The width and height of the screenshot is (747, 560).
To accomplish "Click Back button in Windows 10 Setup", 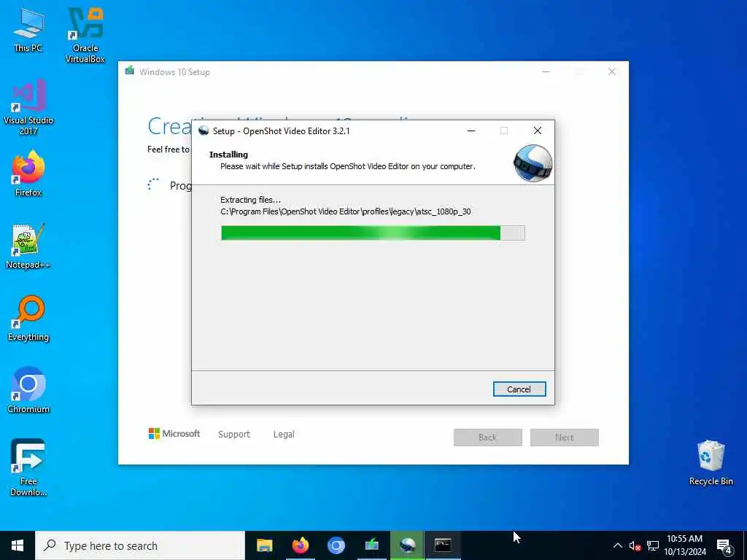I will (488, 437).
